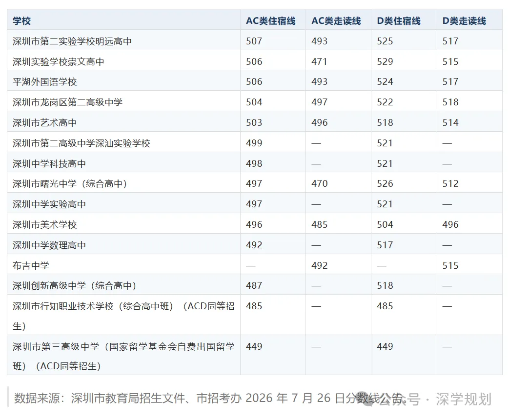Select the school name 深圳市龙岗区第二高级中学
The height and width of the screenshot is (420, 508).
click(68, 102)
